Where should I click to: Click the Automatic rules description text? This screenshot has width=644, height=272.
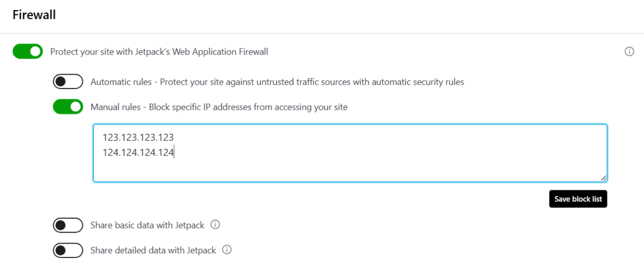pos(277,82)
